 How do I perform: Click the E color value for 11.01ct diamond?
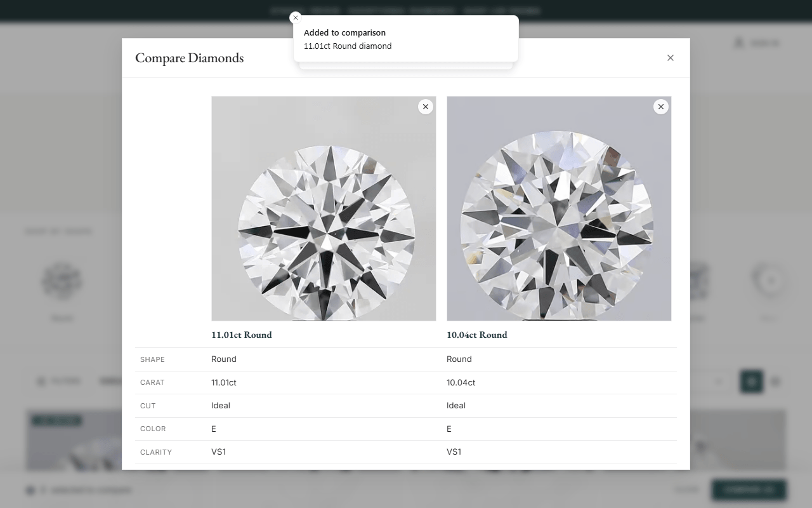214,429
